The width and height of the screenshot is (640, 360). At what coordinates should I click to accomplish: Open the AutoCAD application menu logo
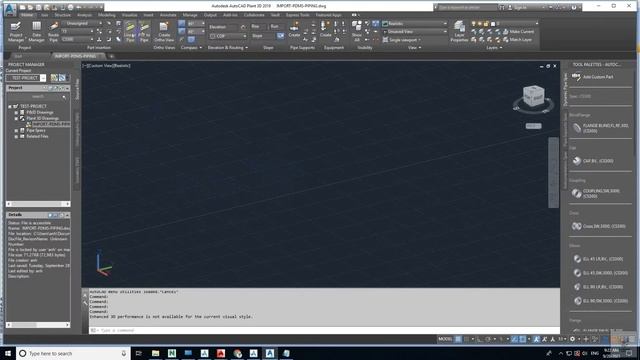(10, 9)
